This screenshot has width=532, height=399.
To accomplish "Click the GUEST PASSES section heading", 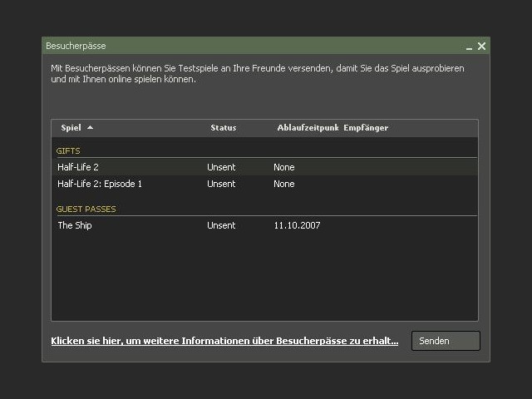I will pos(86,209).
